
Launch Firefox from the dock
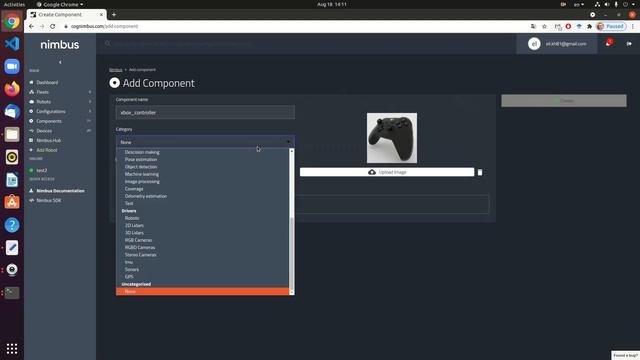point(12,89)
